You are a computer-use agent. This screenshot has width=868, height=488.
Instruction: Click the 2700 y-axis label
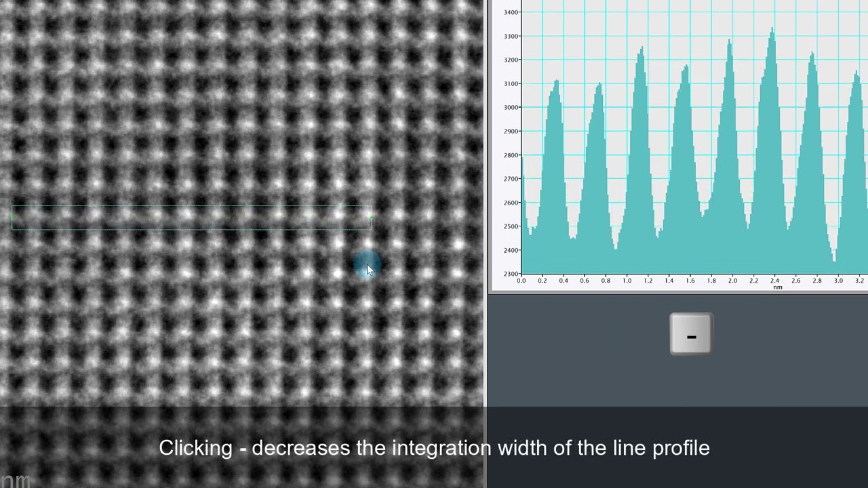[x=511, y=179]
